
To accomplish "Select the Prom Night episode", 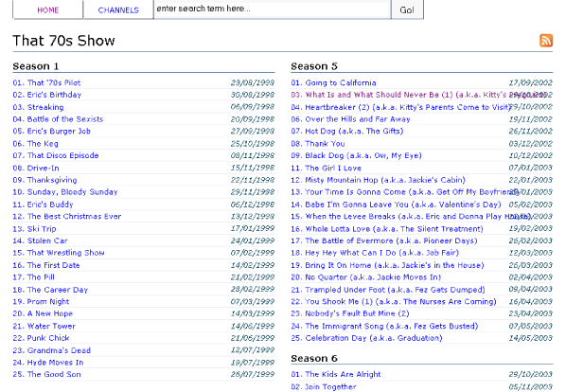I will tap(41, 301).
